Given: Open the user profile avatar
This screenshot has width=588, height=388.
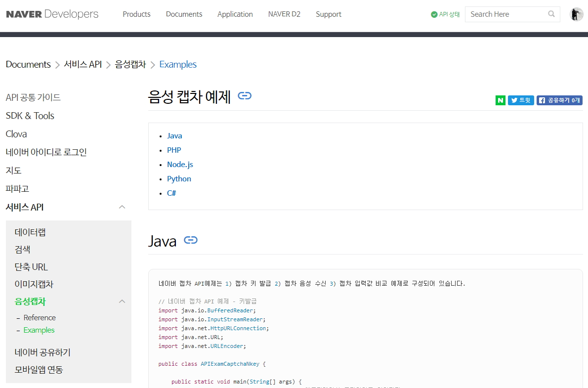Looking at the screenshot, I should click(x=576, y=14).
